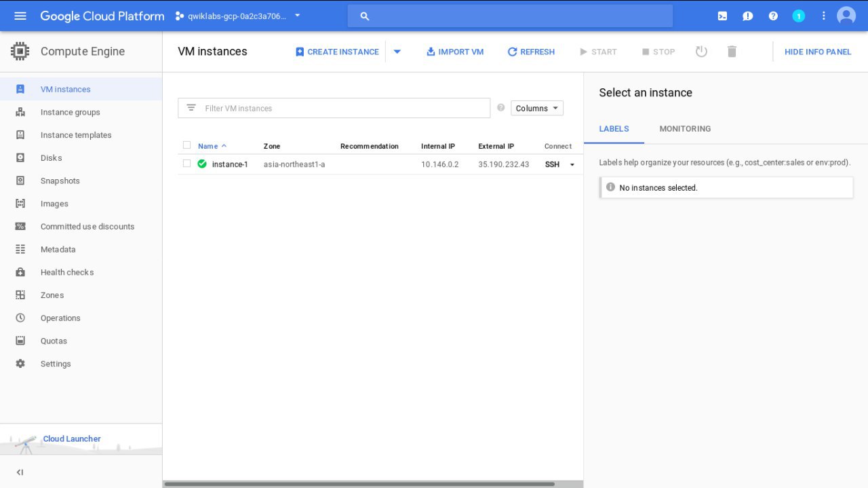Click the Images sidebar icon
This screenshot has height=488, width=868.
tap(20, 204)
